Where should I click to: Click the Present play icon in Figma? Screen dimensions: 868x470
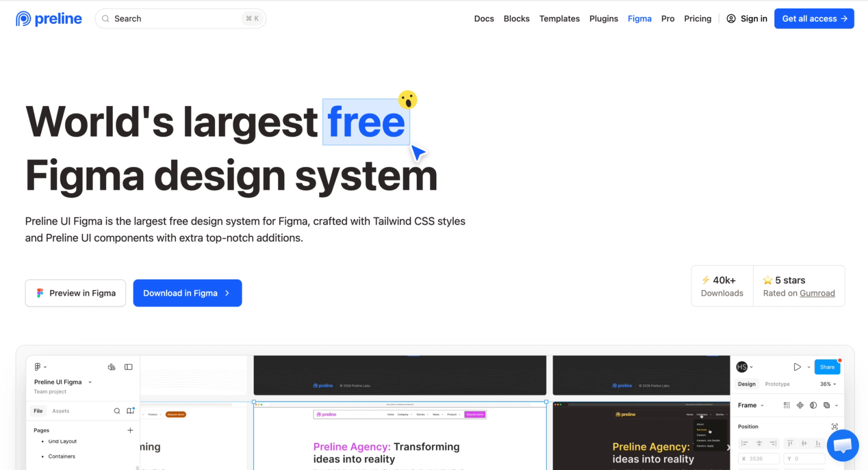pyautogui.click(x=797, y=367)
